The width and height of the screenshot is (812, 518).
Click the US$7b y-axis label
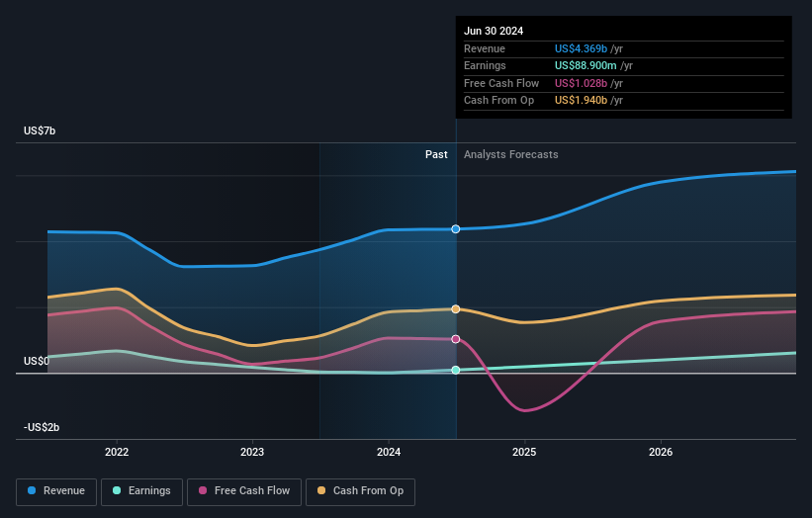point(40,130)
